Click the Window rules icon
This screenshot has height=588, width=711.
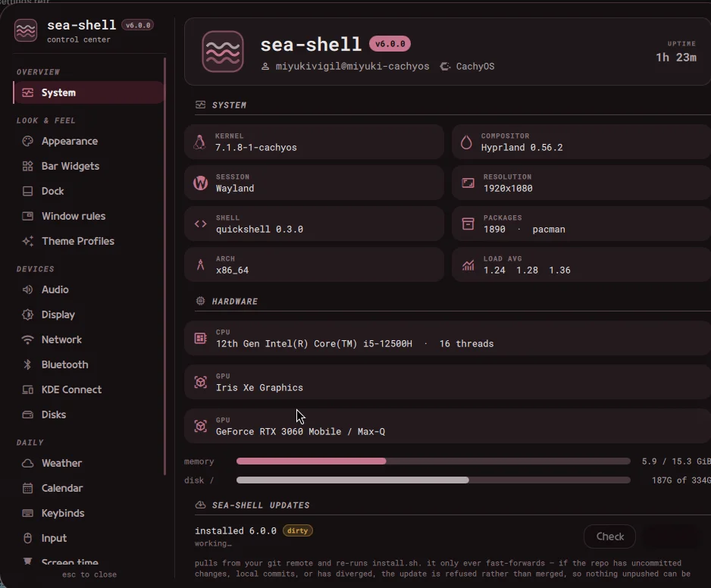coord(27,216)
